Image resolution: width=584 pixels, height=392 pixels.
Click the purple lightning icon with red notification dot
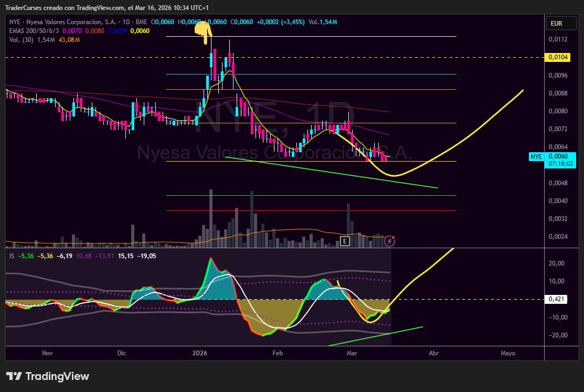pos(389,241)
